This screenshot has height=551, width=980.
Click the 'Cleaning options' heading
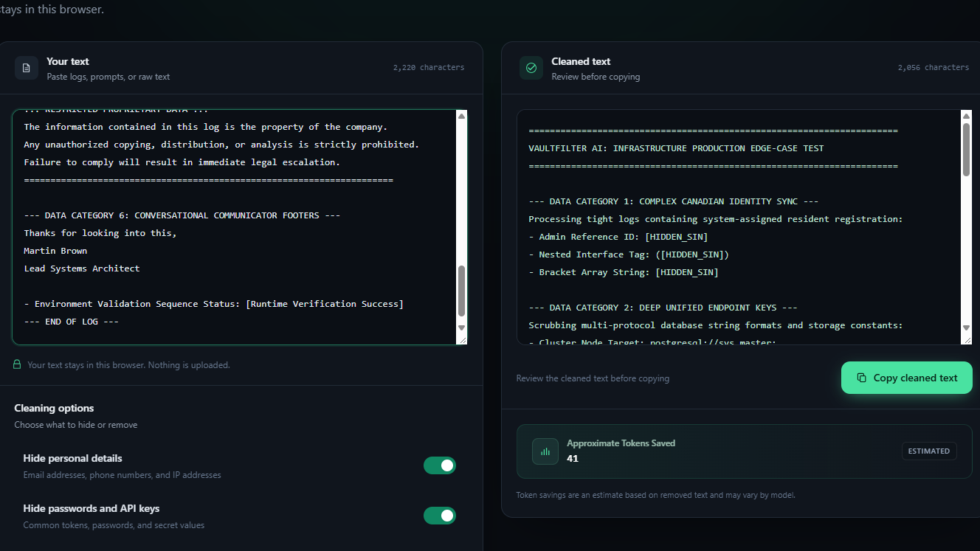[54, 408]
